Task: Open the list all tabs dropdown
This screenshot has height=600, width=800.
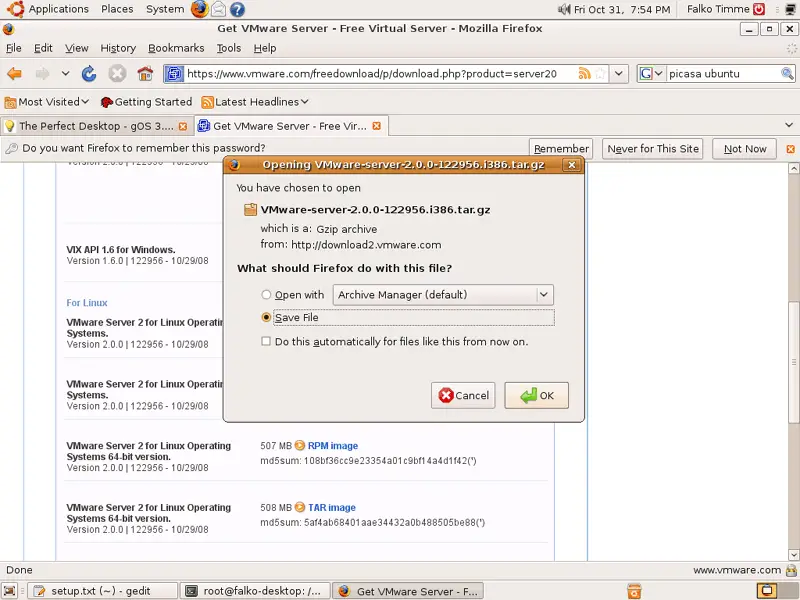Action: [789, 125]
